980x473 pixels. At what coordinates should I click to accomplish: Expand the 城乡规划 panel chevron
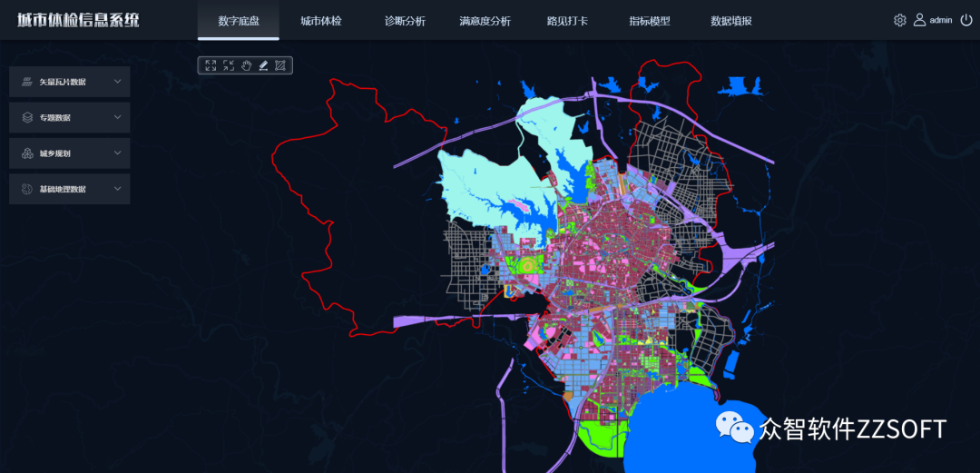coord(118,153)
